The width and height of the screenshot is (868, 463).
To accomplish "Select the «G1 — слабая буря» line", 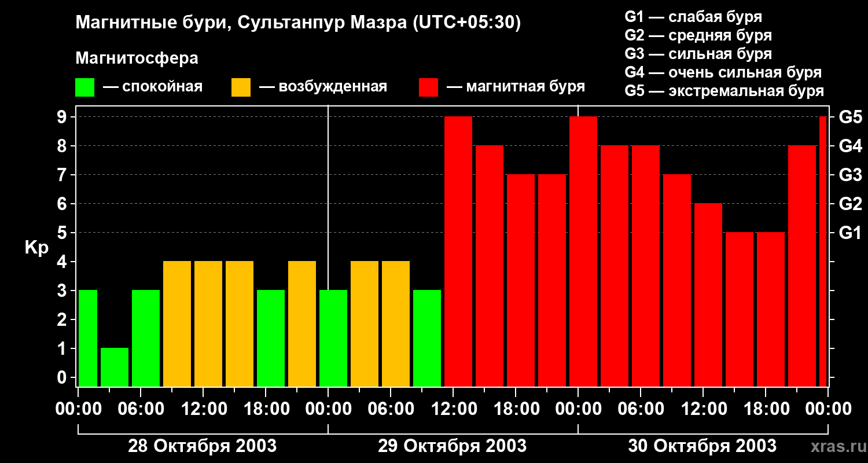I will click(693, 17).
